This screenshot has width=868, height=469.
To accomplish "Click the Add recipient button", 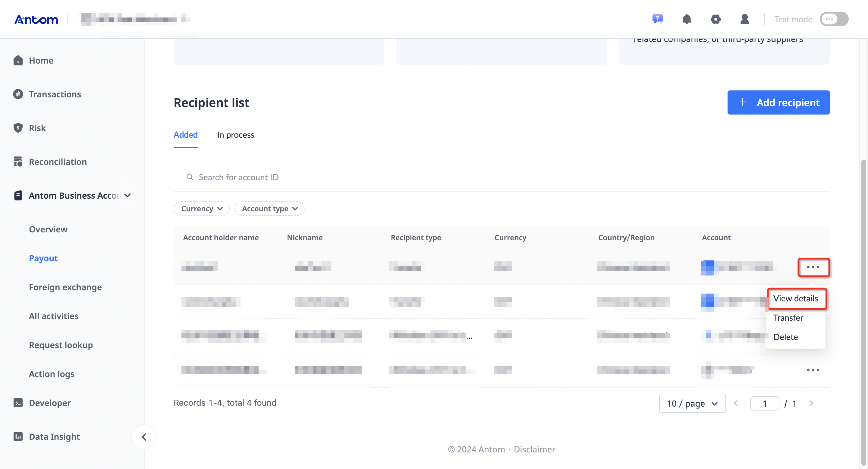I will (778, 102).
